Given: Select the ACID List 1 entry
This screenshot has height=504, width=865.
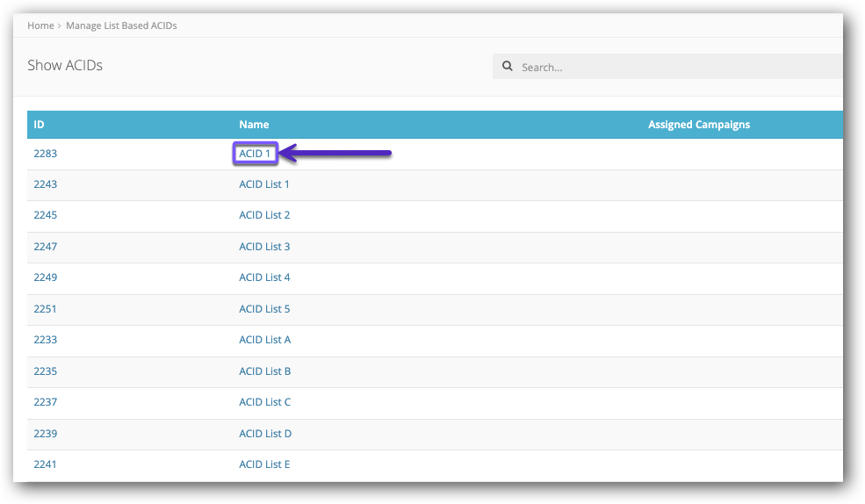Looking at the screenshot, I should pyautogui.click(x=263, y=184).
